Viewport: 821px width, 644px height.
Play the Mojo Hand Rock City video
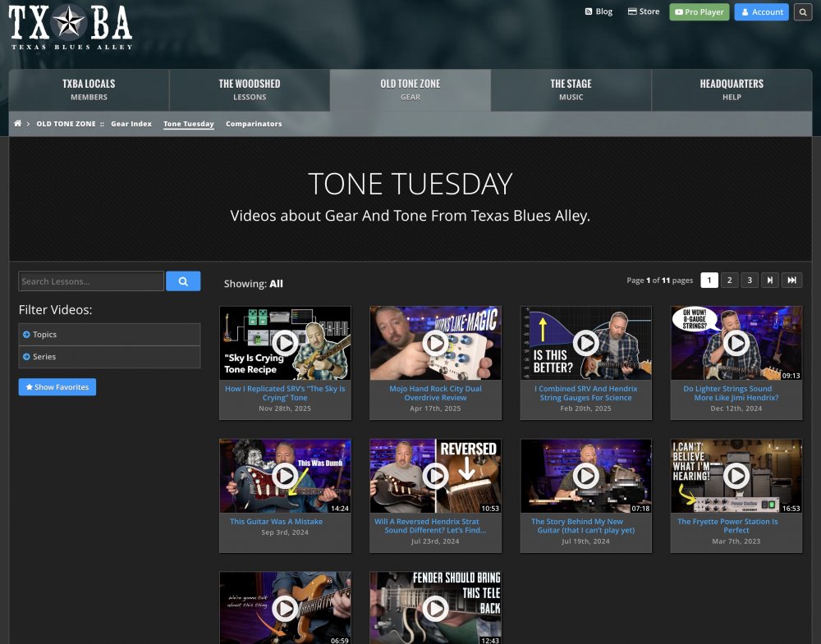[x=435, y=343]
